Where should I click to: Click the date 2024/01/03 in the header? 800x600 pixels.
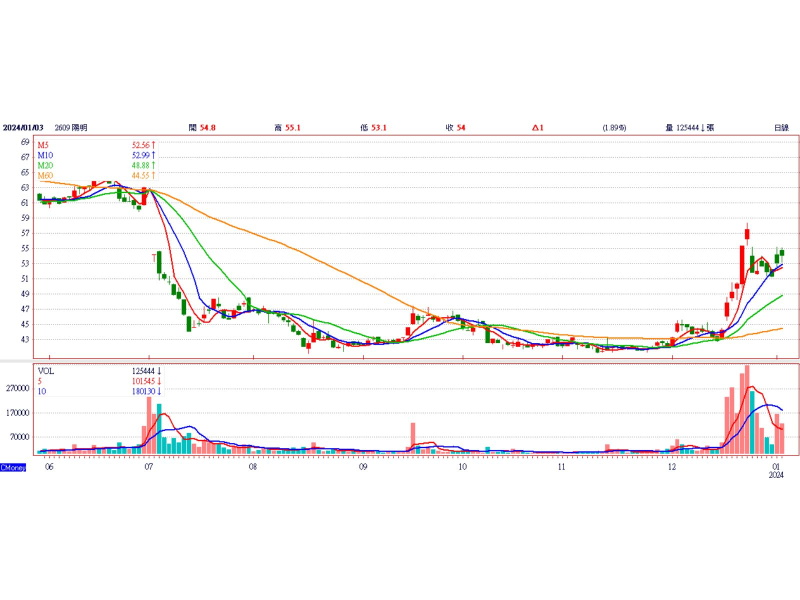23,128
